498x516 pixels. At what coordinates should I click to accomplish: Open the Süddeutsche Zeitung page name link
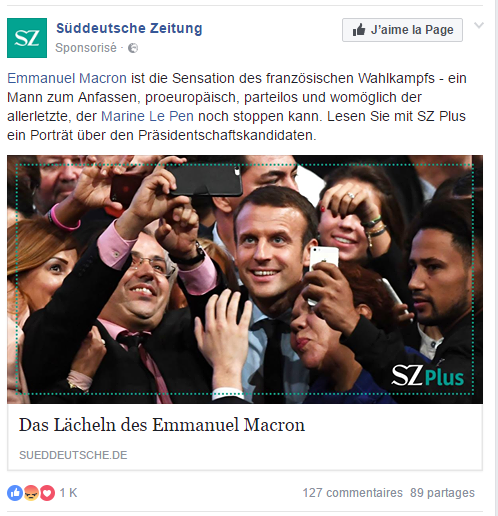pyautogui.click(x=129, y=28)
